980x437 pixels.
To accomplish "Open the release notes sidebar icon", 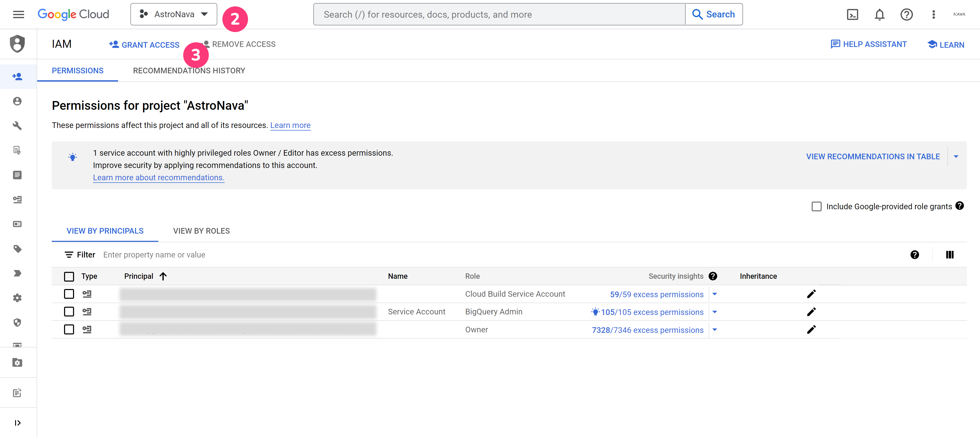I will [17, 393].
